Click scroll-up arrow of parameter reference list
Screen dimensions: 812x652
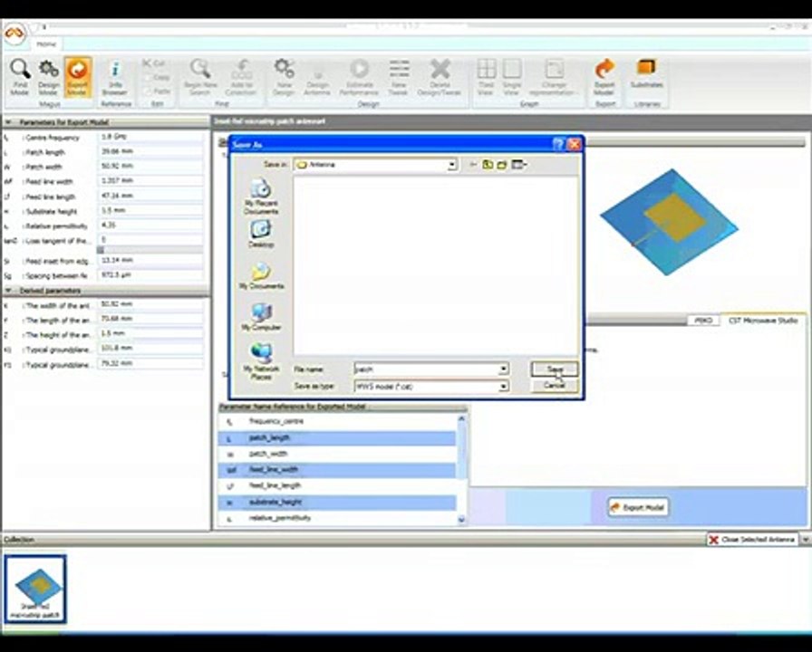click(x=462, y=418)
